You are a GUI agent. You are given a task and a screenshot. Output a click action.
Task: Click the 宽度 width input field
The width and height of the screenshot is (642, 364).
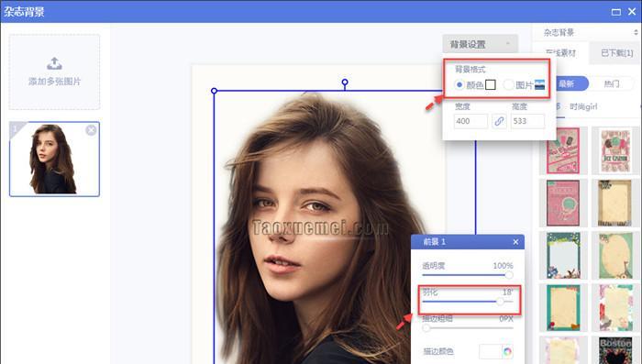[470, 121]
